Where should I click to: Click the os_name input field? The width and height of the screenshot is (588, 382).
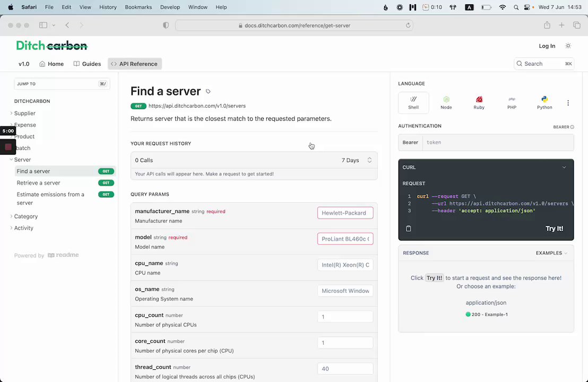tap(345, 291)
